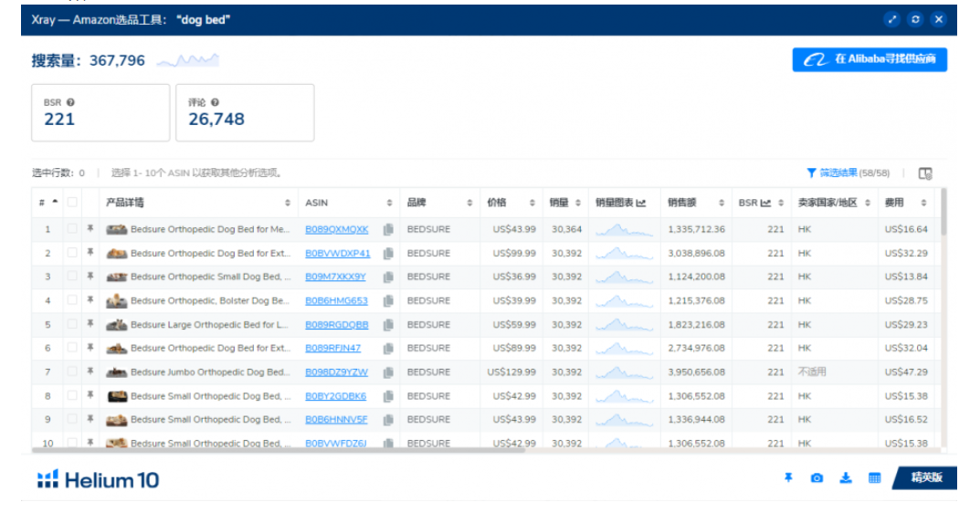
Task: Toggle the select-all checkbox in the table header
Action: [72, 203]
